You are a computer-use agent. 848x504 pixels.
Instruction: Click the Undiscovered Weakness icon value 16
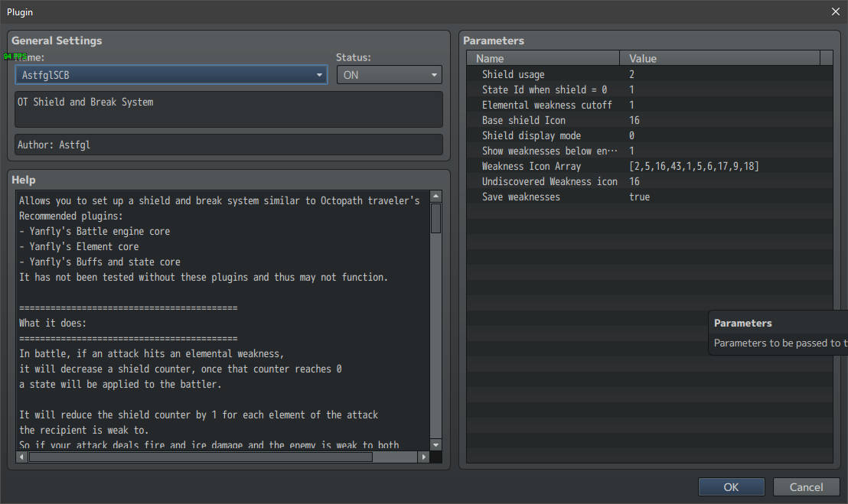634,181
